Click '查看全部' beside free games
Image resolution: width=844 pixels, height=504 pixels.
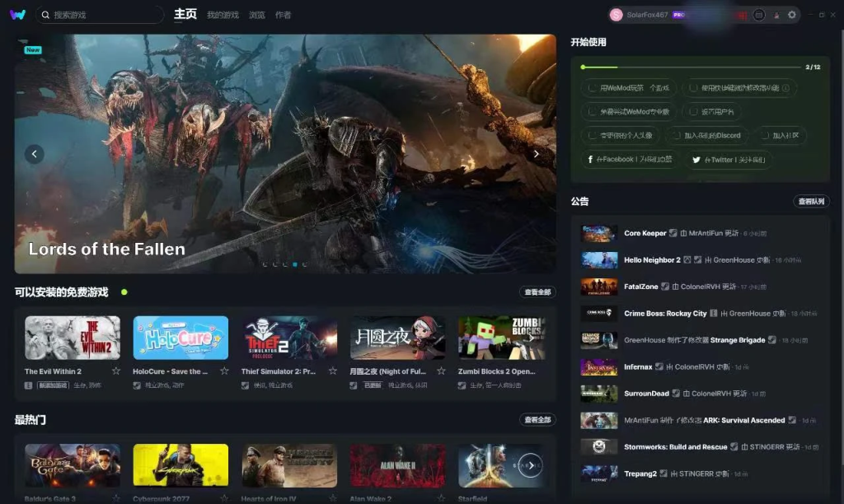537,292
